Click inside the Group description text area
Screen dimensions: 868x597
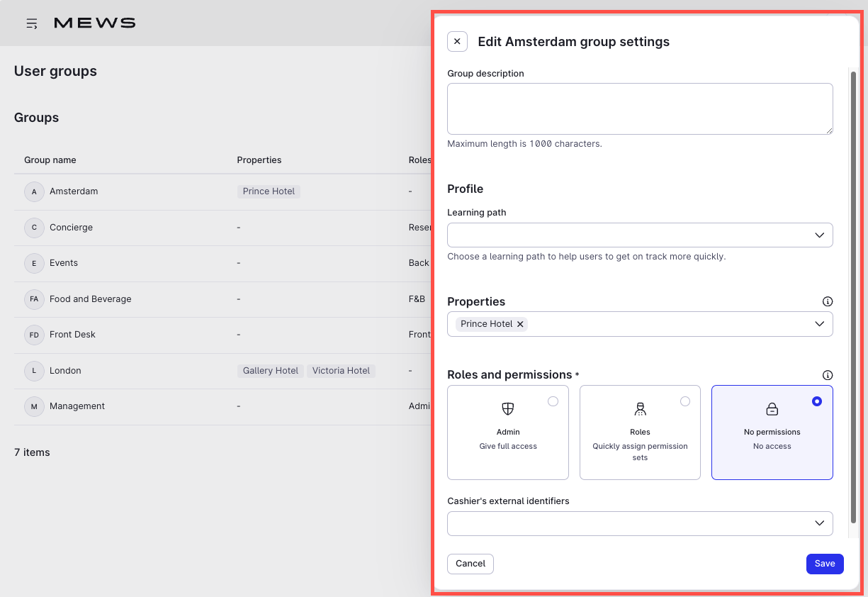coord(640,108)
